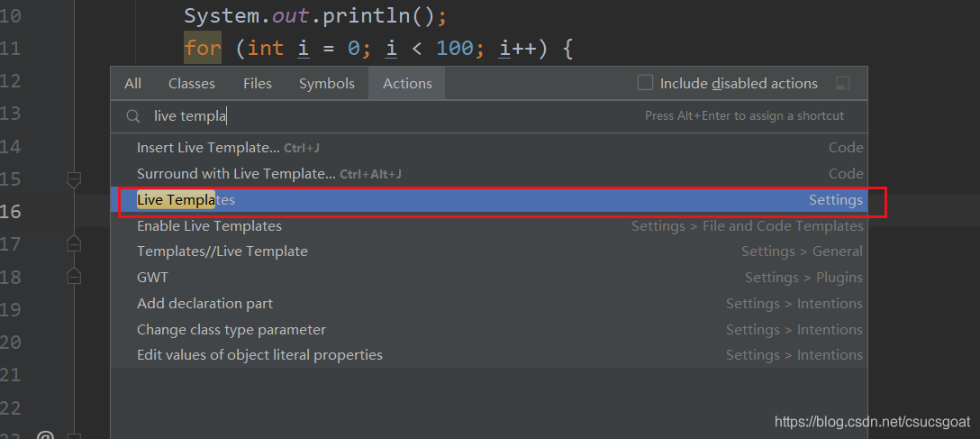Choose Insert Live Template... action

[489, 148]
